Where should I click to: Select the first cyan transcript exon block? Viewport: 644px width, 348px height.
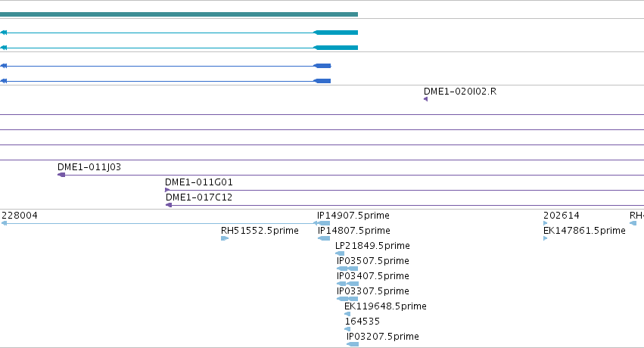coord(335,33)
